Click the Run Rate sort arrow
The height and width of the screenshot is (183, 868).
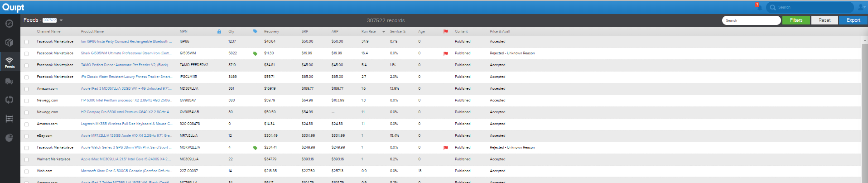coord(384,32)
